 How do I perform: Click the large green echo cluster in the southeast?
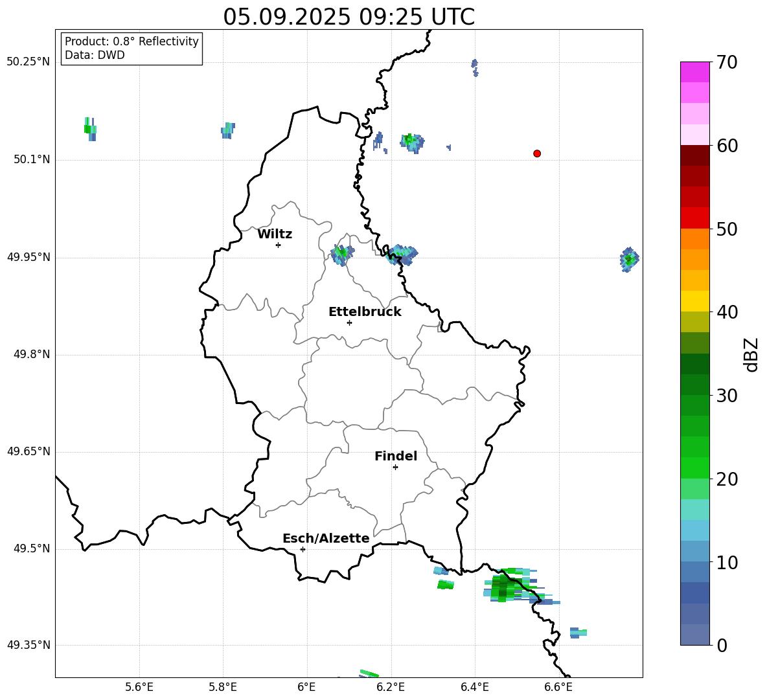507,586
